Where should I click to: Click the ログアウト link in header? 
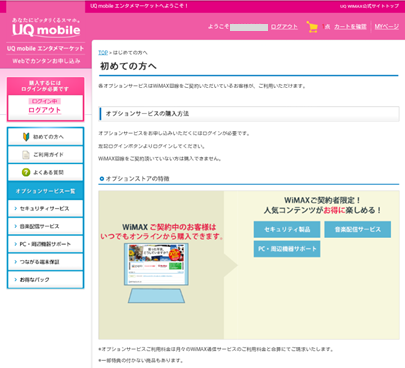pos(284,27)
